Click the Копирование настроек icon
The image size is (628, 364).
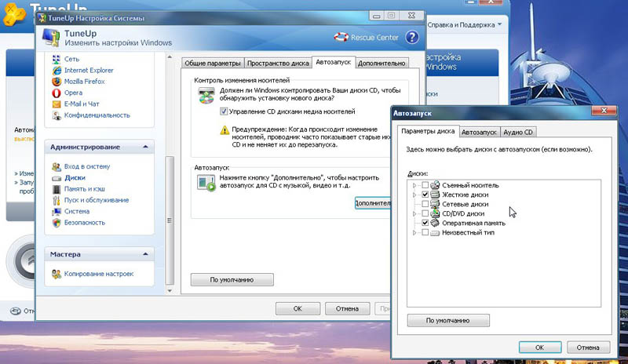coord(57,274)
